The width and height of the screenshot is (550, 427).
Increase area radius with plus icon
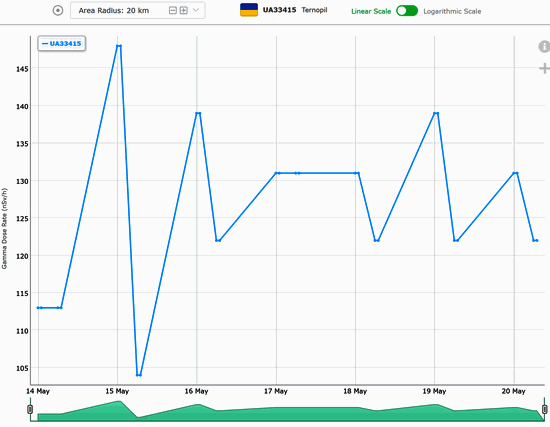point(183,11)
